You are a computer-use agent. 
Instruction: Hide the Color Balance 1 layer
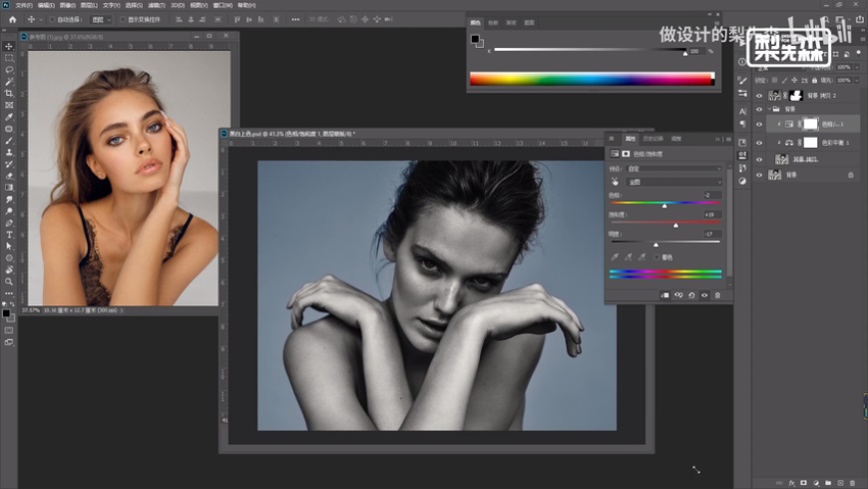pos(759,143)
